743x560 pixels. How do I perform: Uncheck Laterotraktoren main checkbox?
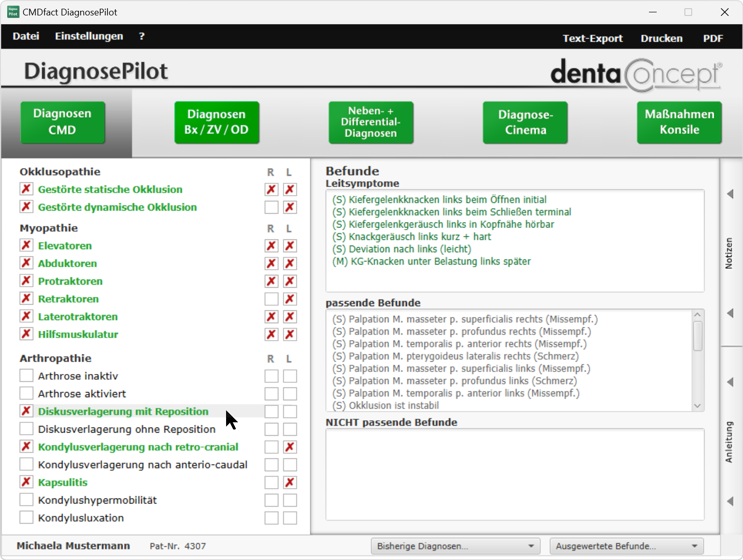pyautogui.click(x=26, y=316)
